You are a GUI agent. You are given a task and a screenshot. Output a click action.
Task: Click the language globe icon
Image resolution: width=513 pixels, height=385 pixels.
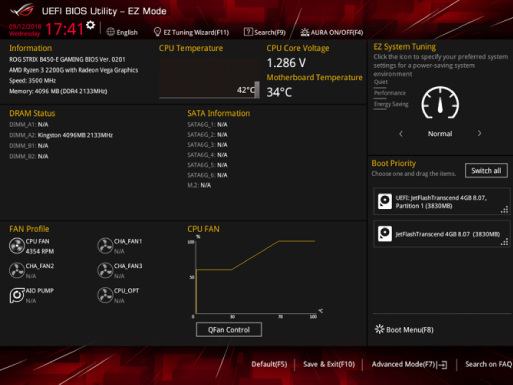tap(110, 32)
